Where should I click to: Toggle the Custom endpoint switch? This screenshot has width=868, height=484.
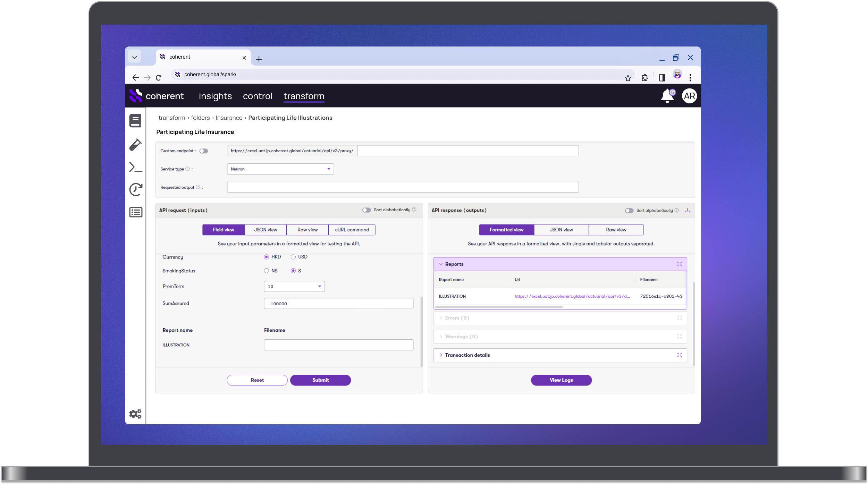click(x=204, y=151)
